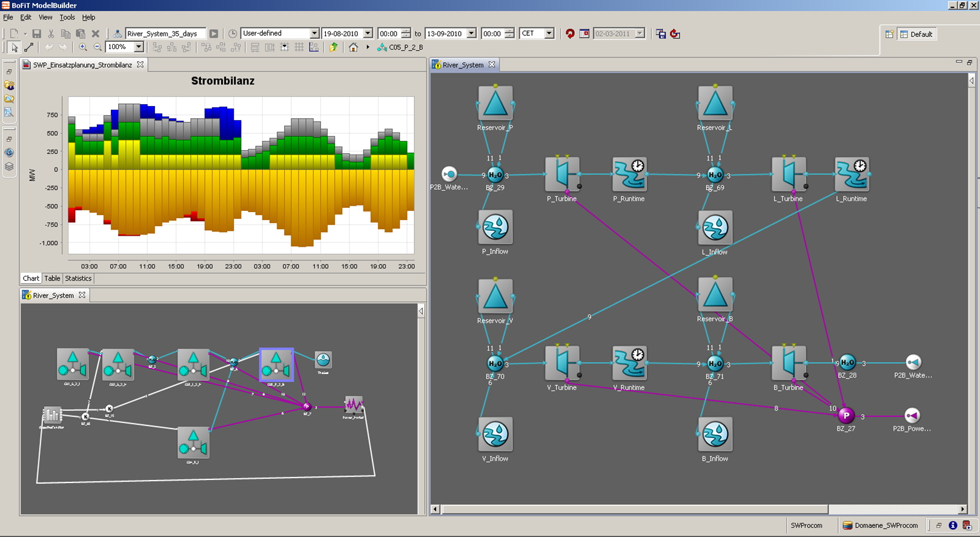This screenshot has width=980, height=537.
Task: Activate the connection line tool
Action: [x=28, y=47]
